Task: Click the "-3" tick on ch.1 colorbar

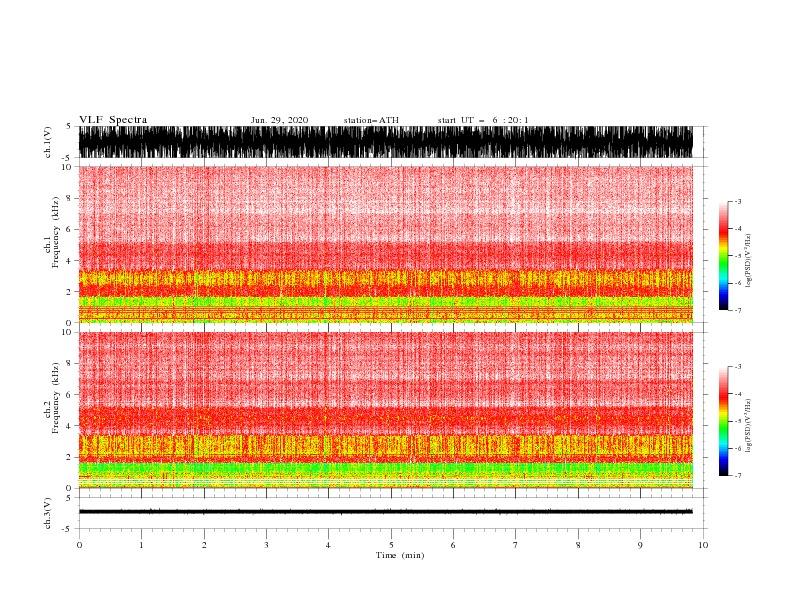Action: point(738,201)
